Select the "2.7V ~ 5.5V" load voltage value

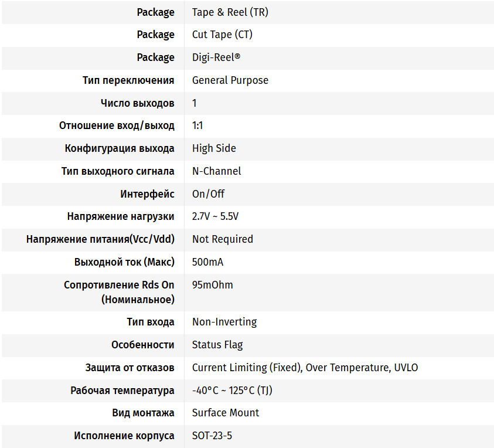click(x=215, y=216)
